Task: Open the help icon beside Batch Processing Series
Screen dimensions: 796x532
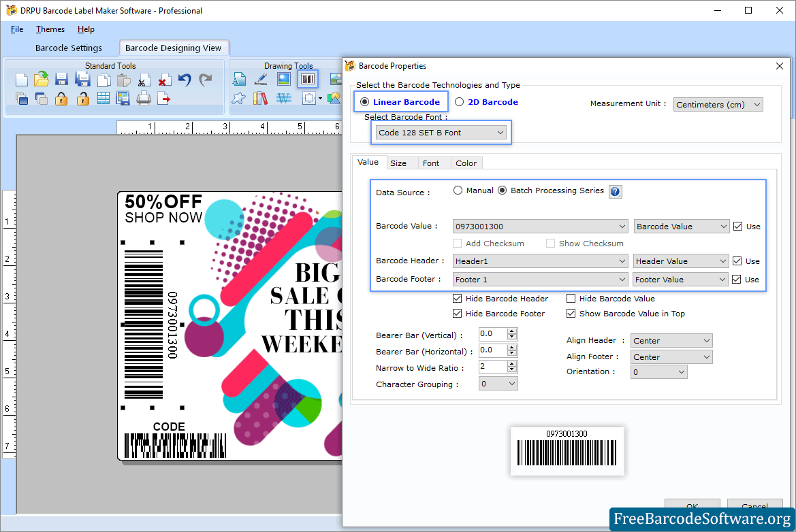Action: coord(616,192)
